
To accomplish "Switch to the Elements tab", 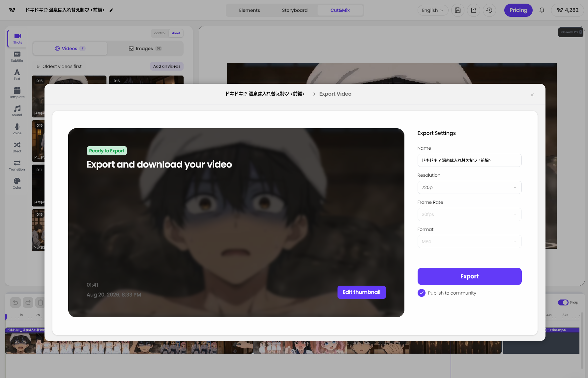I will pos(250,10).
